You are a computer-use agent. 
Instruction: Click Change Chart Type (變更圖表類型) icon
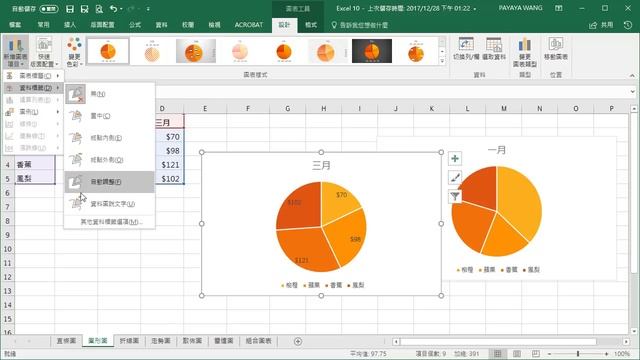pos(525,52)
